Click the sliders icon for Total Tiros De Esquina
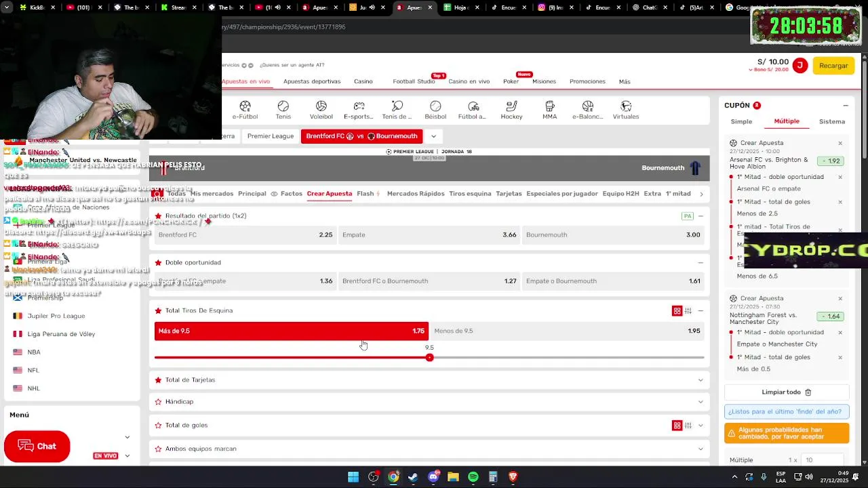Viewport: 868px width, 488px height. [x=688, y=310]
